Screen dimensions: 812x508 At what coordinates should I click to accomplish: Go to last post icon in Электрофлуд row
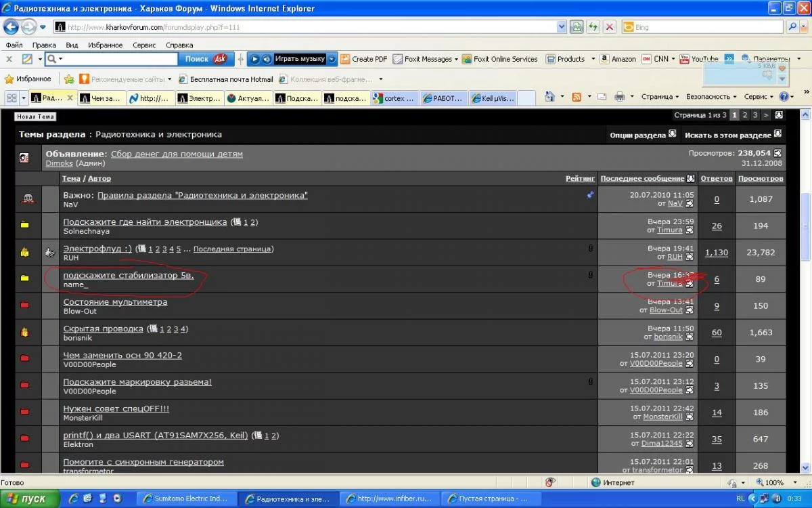tap(690, 257)
